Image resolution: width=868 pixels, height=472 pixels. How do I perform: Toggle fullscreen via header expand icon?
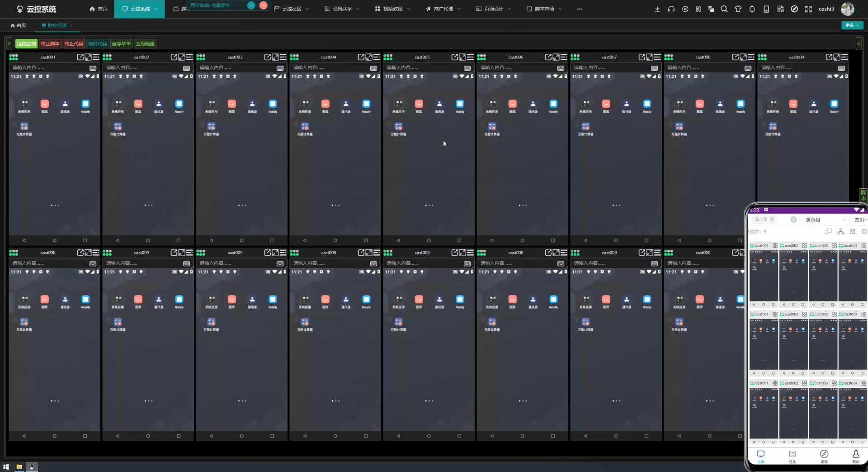(808, 9)
